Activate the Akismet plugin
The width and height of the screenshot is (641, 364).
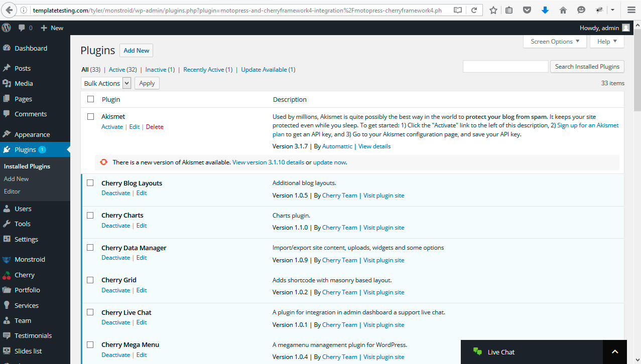pyautogui.click(x=112, y=127)
